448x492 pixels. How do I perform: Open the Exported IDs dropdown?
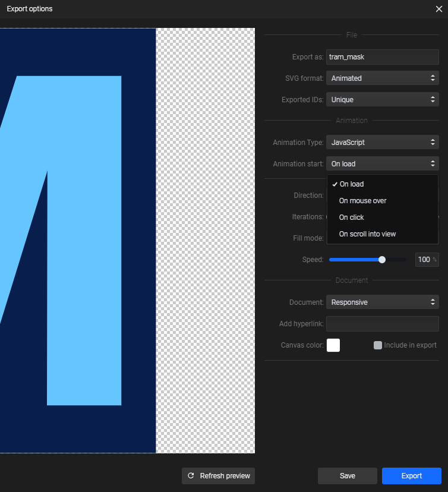click(382, 100)
